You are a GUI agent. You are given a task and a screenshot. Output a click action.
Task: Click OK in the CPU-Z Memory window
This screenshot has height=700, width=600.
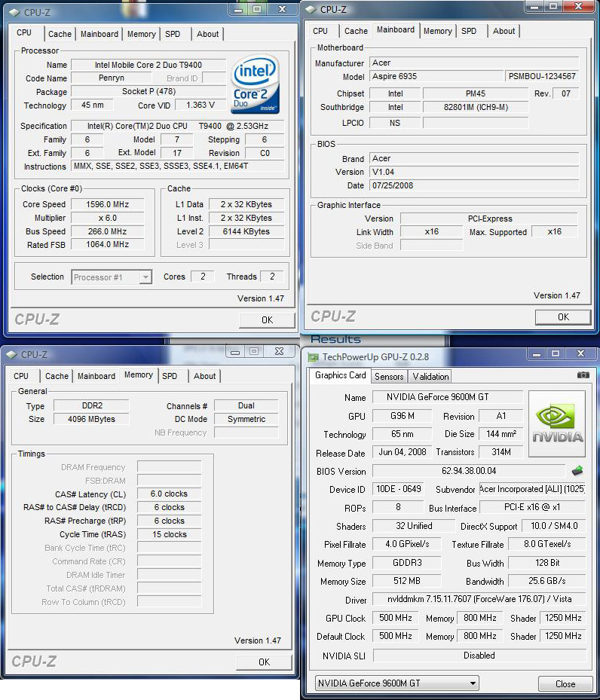tap(264, 662)
